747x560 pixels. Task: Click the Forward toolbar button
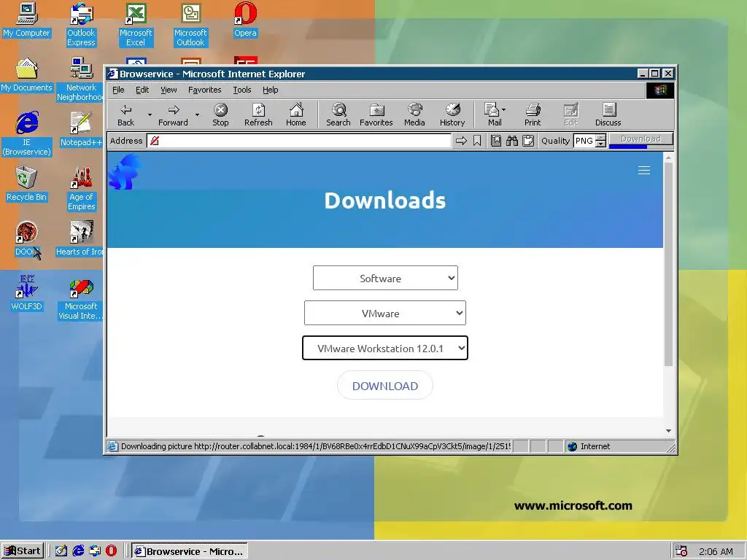coord(174,115)
